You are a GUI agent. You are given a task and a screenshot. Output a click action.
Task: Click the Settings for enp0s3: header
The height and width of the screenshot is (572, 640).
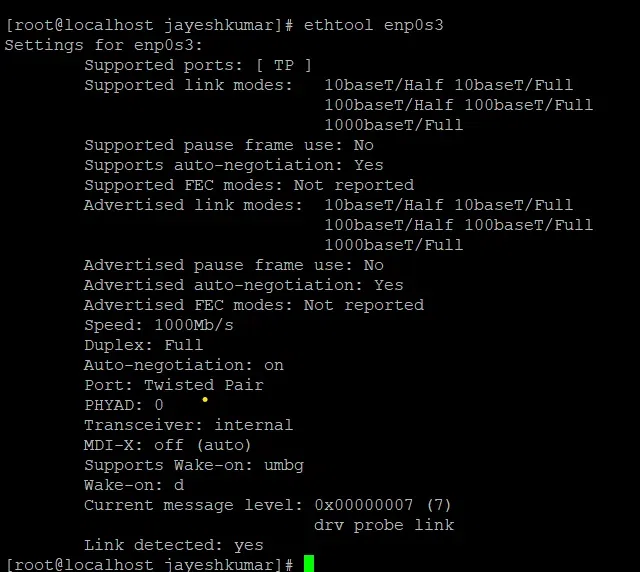(x=103, y=45)
